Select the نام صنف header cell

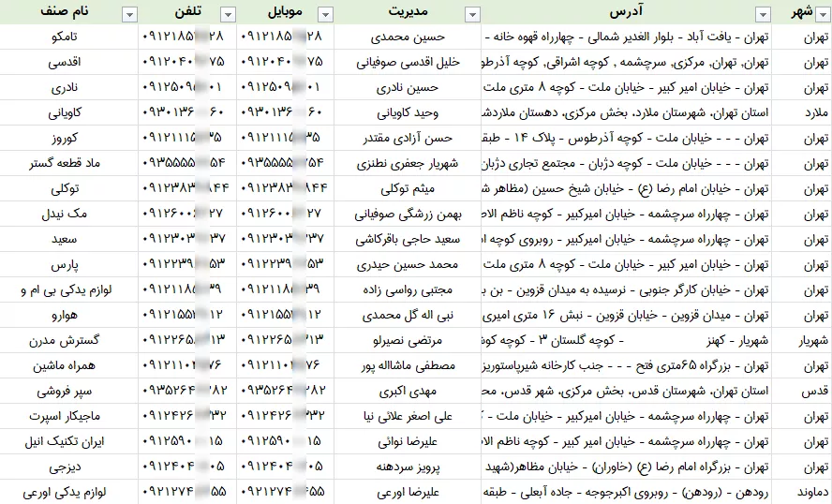[x=69, y=11]
